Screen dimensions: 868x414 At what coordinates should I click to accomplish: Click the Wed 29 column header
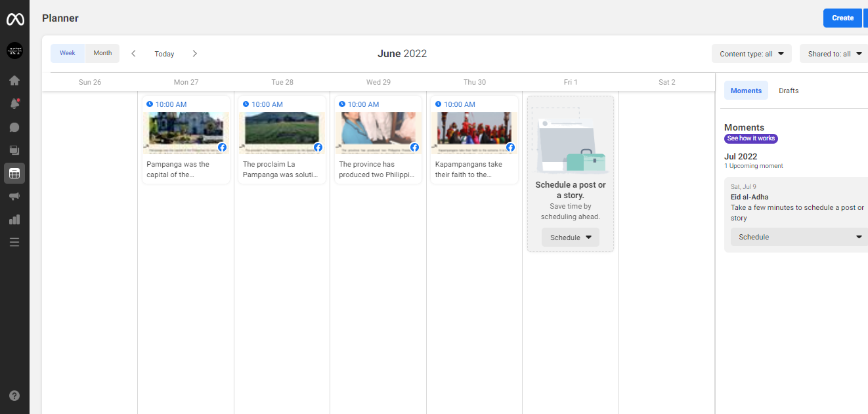tap(378, 82)
